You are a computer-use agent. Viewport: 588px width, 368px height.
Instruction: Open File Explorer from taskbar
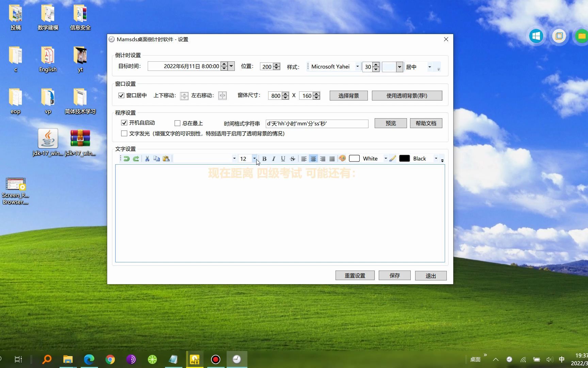pyautogui.click(x=68, y=359)
